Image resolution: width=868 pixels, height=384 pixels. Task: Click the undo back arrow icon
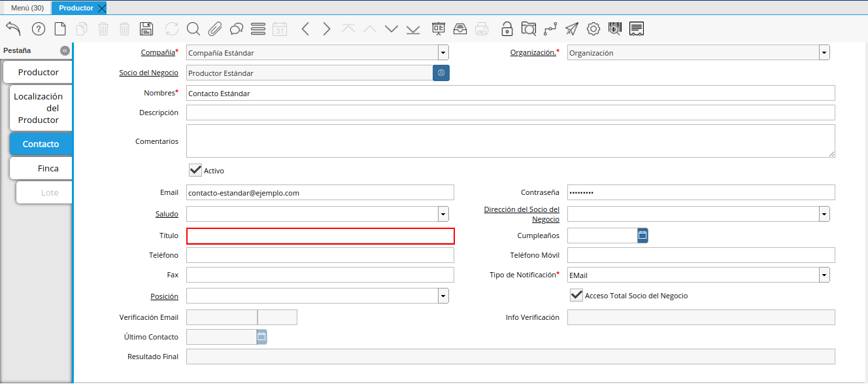[x=13, y=29]
